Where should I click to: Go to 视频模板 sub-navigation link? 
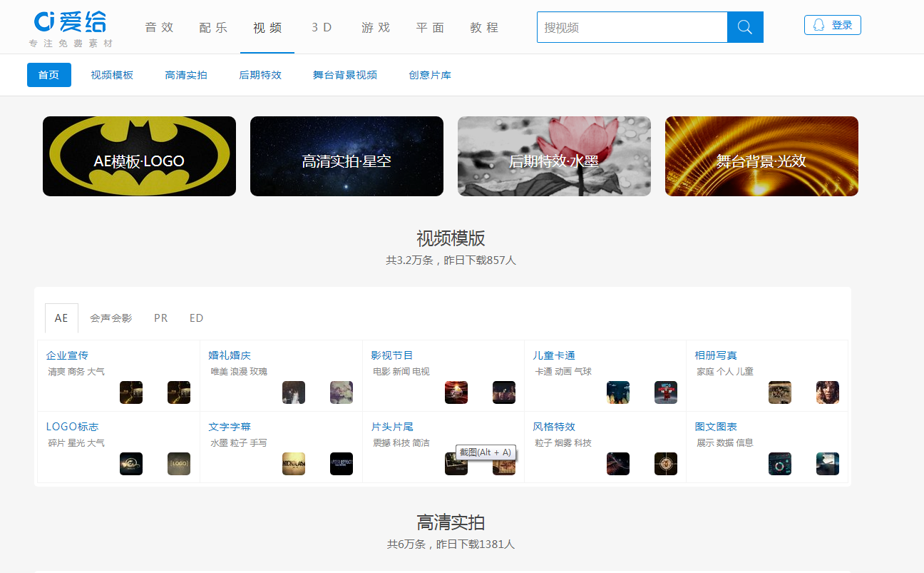[112, 75]
